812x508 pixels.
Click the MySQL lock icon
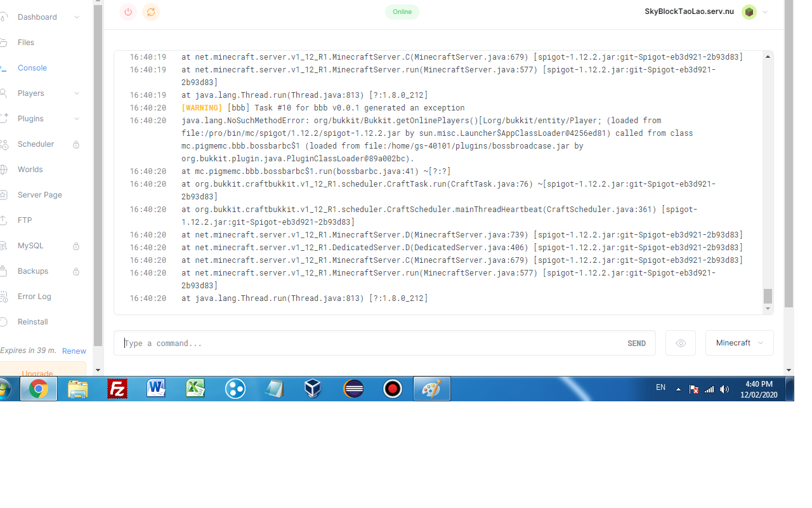76,246
